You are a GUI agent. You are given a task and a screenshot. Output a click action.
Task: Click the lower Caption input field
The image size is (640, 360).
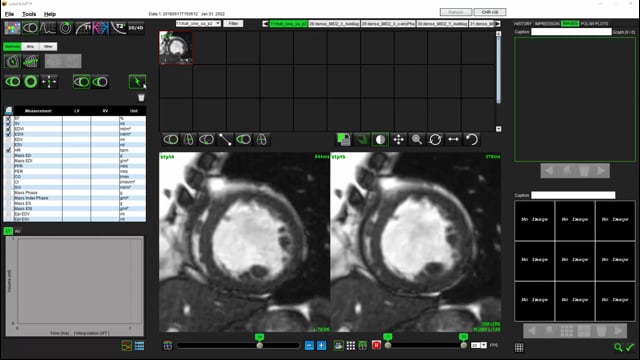[573, 195]
